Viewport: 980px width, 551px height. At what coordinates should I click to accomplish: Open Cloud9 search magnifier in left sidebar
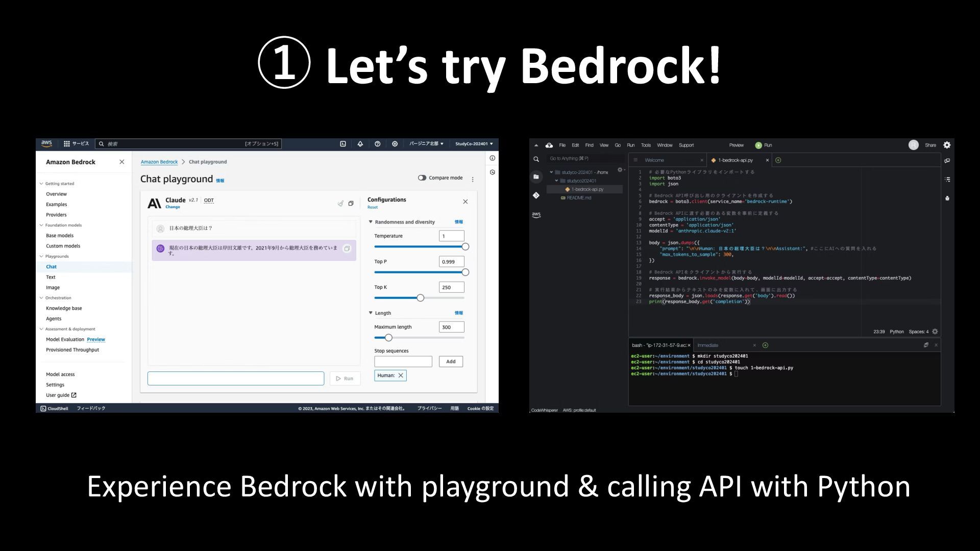[536, 159]
